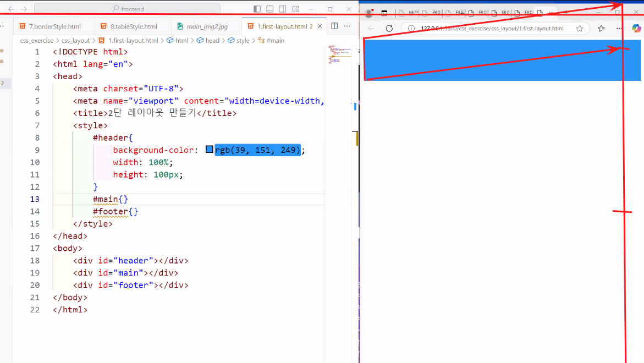This screenshot has width=644, height=363.
Task: Click image file icon on main_img2.jpg tab
Action: (x=180, y=26)
